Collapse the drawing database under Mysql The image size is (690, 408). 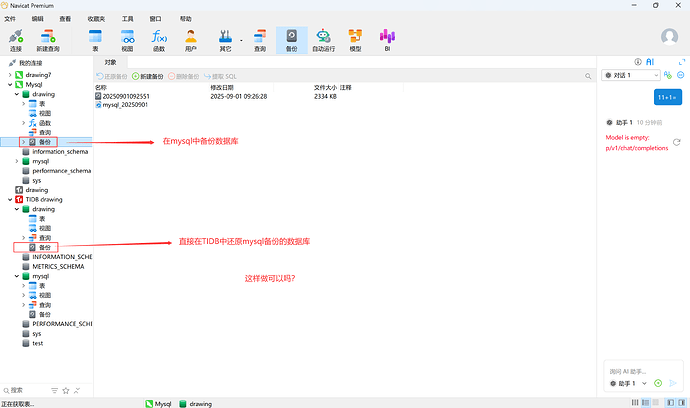click(17, 94)
